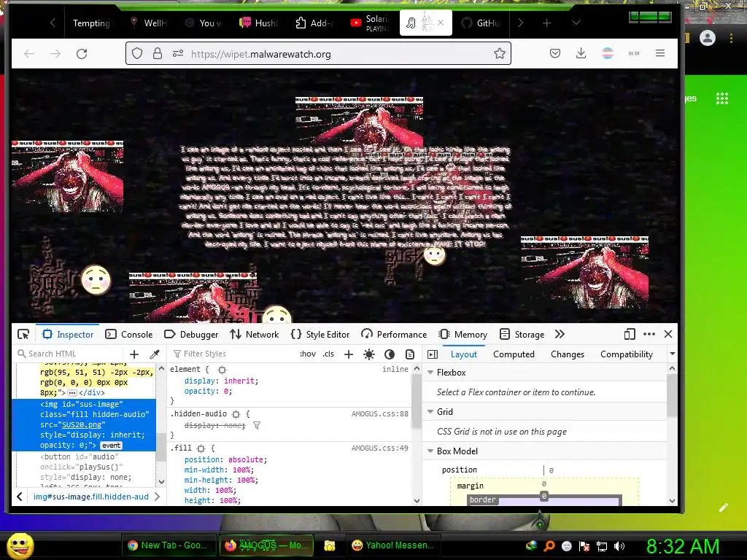Image resolution: width=747 pixels, height=560 pixels.
Task: Select element for the .hidden-audio selector
Action: 236,414
